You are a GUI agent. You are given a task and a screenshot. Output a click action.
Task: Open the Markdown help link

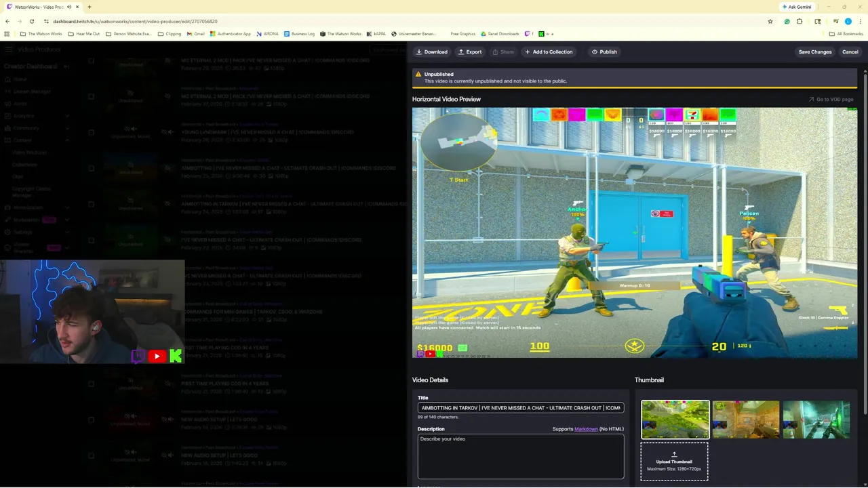point(586,429)
